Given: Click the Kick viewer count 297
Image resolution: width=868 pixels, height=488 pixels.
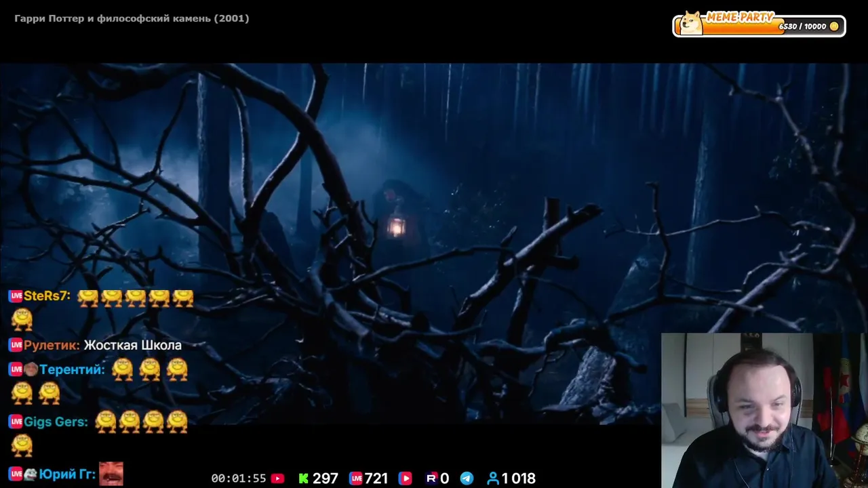Looking at the screenshot, I should point(325,479).
